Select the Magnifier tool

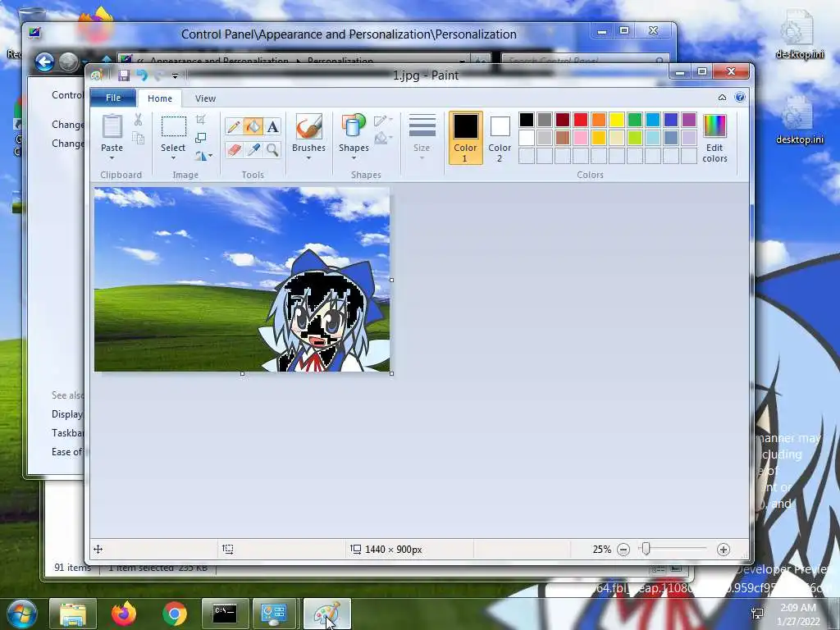[x=272, y=149]
